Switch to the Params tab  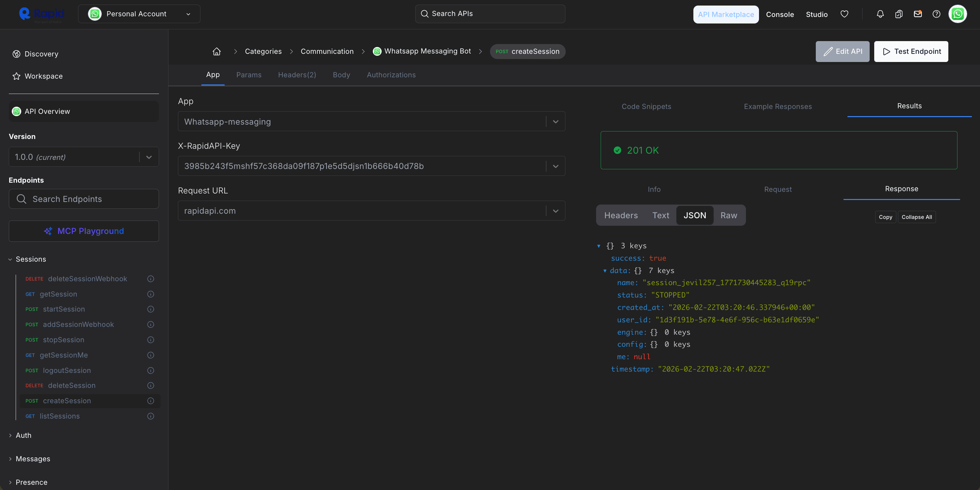tap(249, 75)
